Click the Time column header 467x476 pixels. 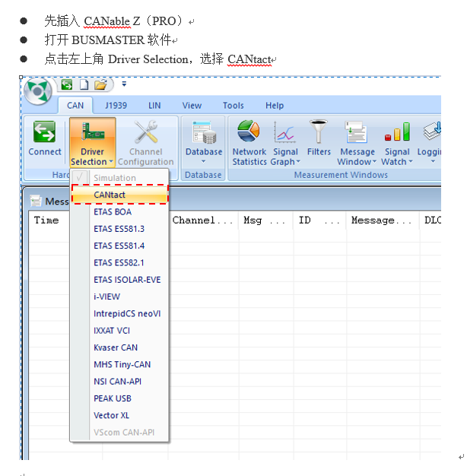pos(49,220)
